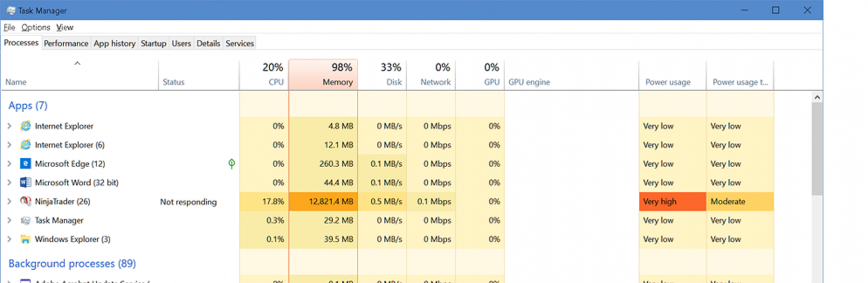
Task: Sort processes by CPU column
Action: (264, 75)
